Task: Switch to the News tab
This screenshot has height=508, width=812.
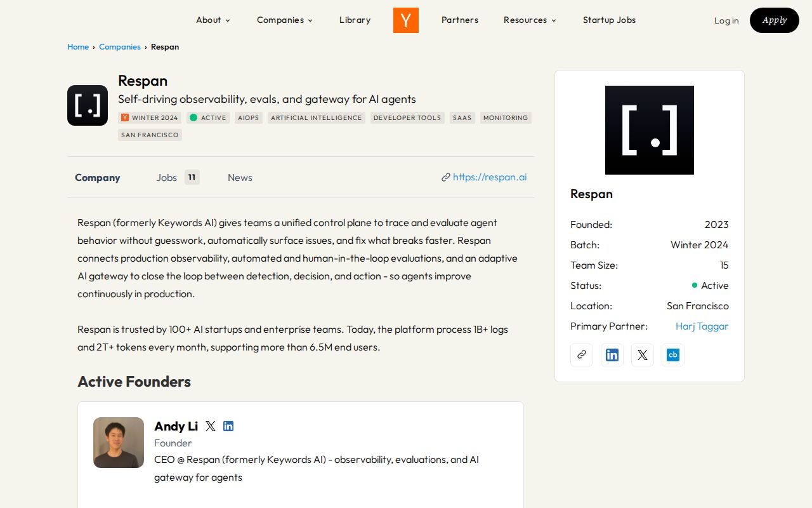Action: pos(240,178)
